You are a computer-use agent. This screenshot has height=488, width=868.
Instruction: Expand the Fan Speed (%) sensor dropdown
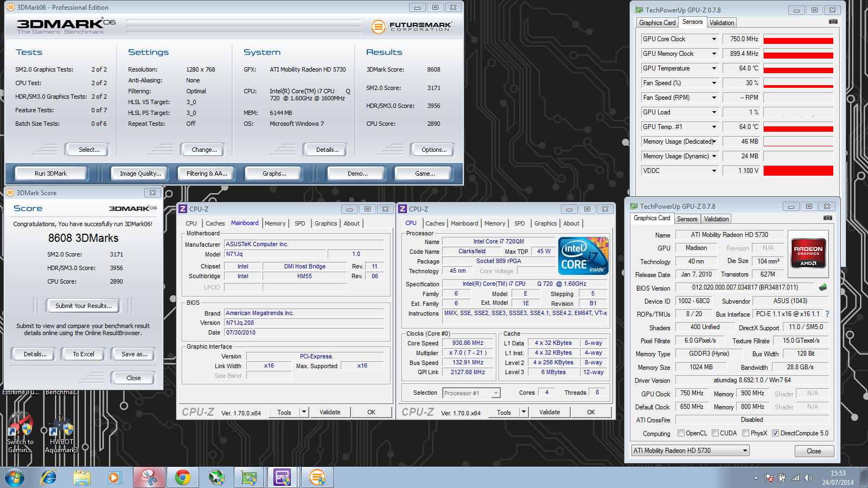714,83
